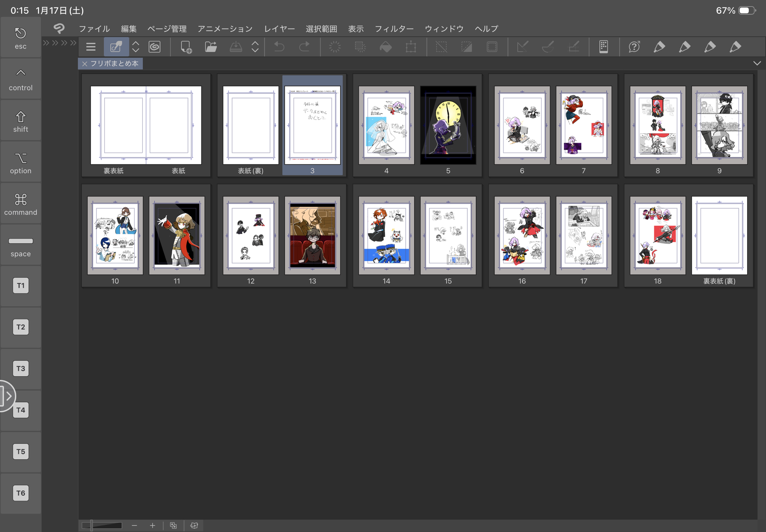Toggle the option modifier key
The height and width of the screenshot is (532, 766).
[21, 163]
